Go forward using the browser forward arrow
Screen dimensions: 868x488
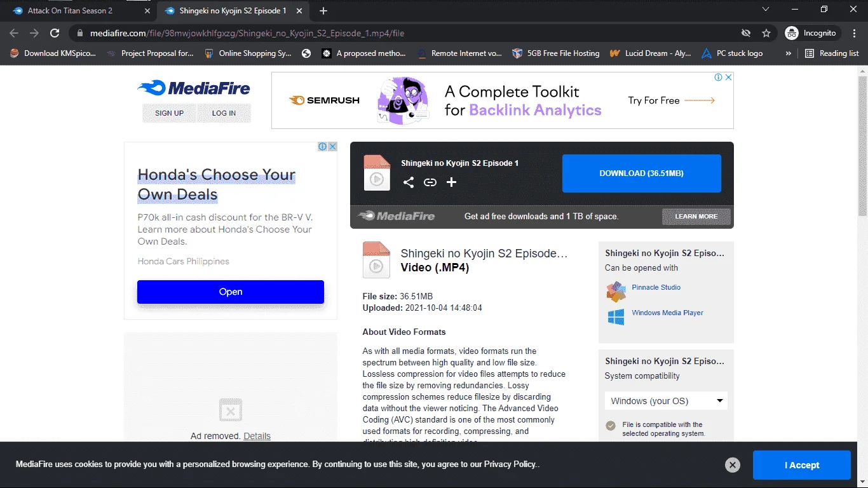[34, 33]
